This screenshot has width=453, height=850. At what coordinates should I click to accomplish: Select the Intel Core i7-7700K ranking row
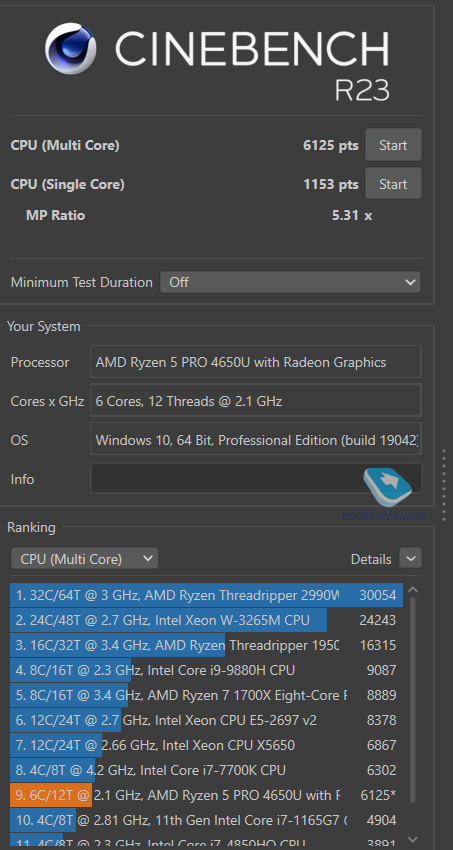tap(206, 770)
